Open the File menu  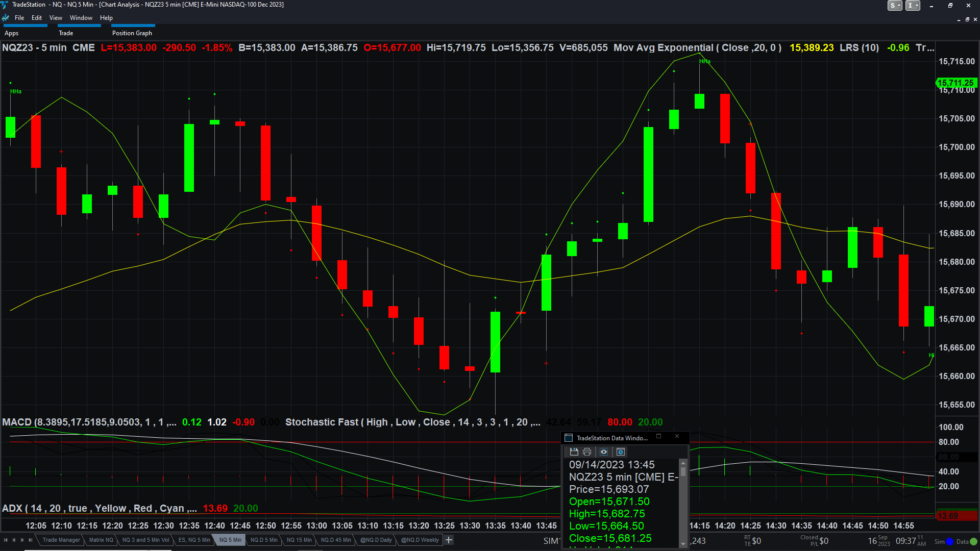(19, 18)
